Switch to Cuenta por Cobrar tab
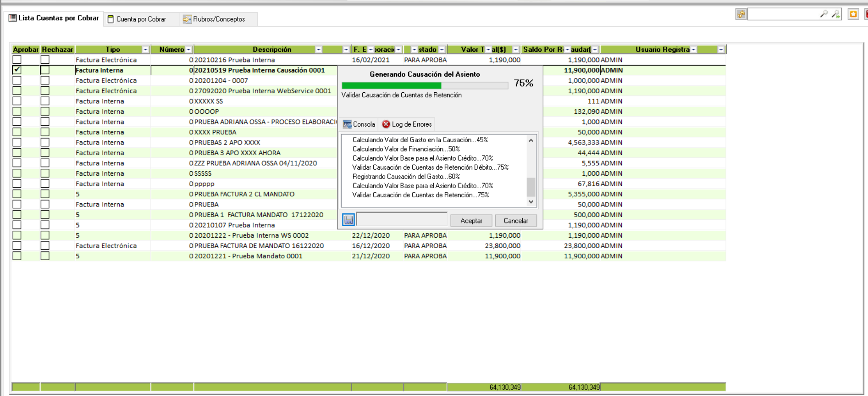The width and height of the screenshot is (868, 396). click(137, 19)
